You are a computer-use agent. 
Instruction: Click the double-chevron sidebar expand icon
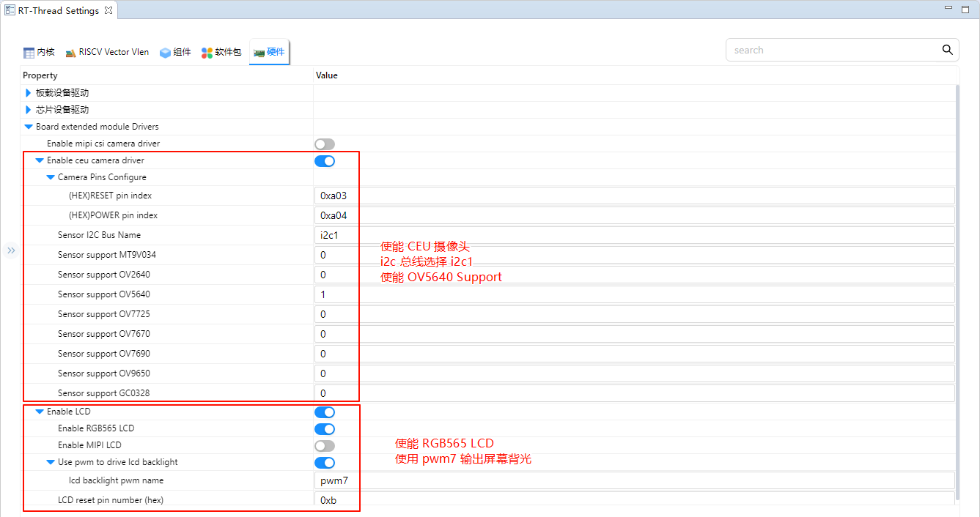click(x=11, y=250)
